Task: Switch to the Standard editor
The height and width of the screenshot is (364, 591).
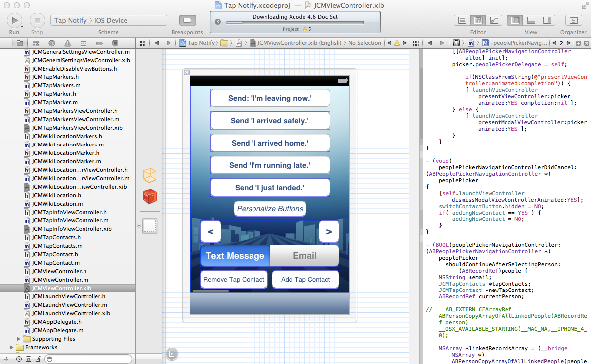Action: pos(462,20)
